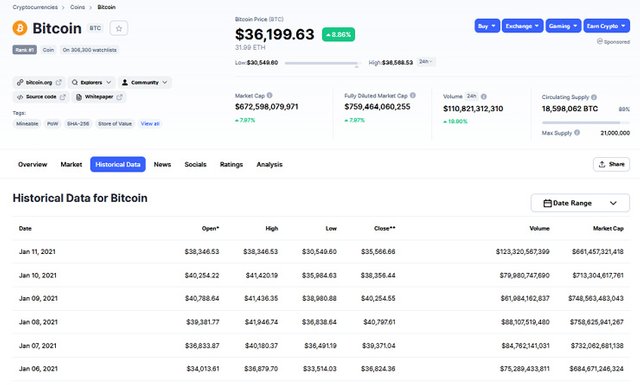
Task: Click the 18,598,062 BTC supply value
Action: [570, 109]
